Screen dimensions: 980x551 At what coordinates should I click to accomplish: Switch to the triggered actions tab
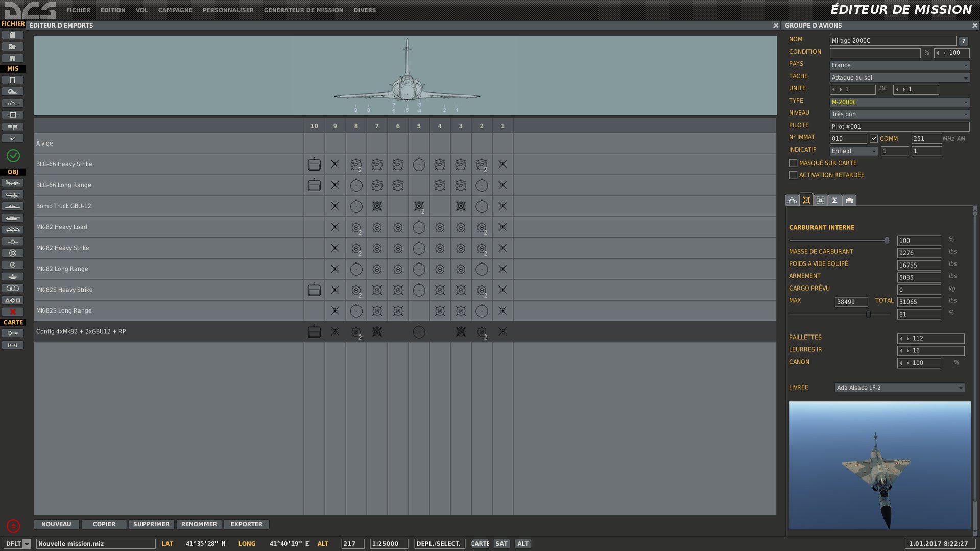[820, 200]
